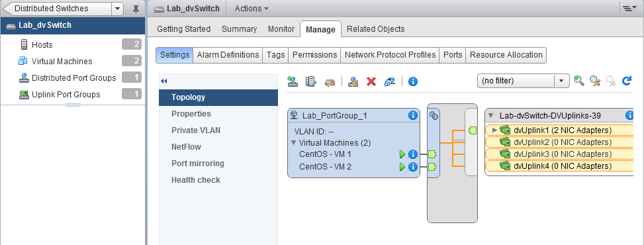Select the Network Protocol Profiles sub-tab
This screenshot has width=644, height=245.
point(391,55)
